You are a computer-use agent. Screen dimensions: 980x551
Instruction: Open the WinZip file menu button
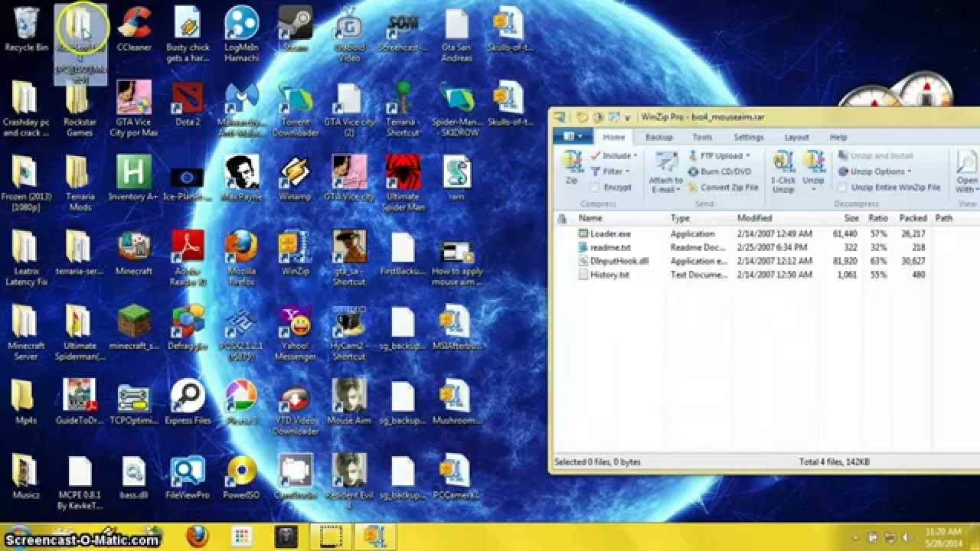tap(571, 137)
